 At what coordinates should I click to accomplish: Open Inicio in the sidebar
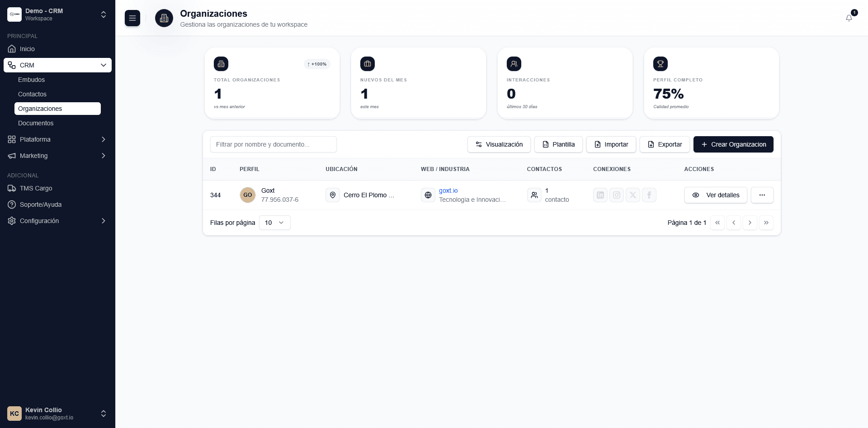pyautogui.click(x=57, y=49)
